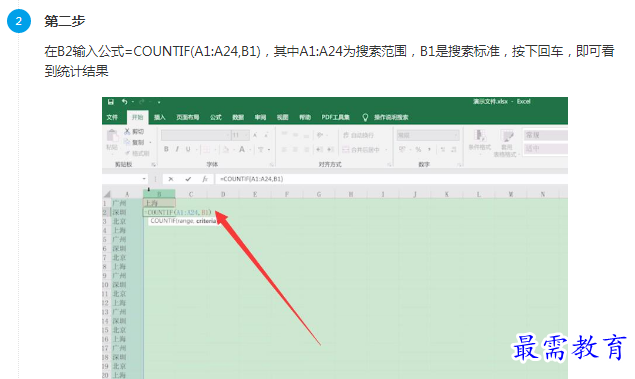Click the Save icon in Excel title bar
Viewport: 635px width, 379px height.
pos(111,102)
